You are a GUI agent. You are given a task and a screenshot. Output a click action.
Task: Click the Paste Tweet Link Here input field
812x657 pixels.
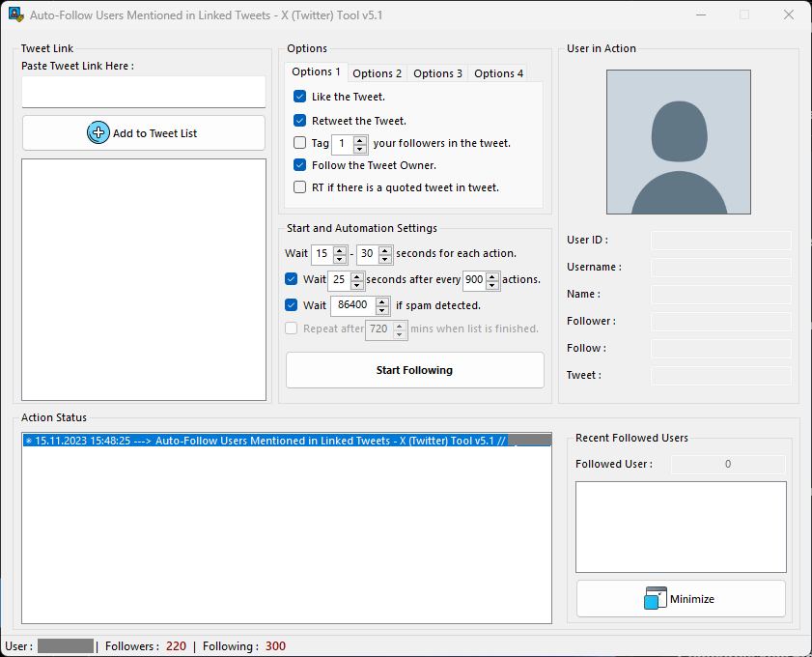(x=144, y=92)
